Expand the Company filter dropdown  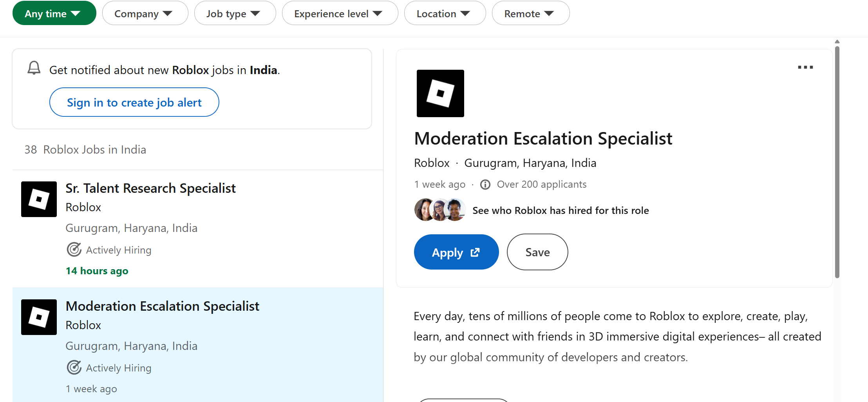pos(145,13)
